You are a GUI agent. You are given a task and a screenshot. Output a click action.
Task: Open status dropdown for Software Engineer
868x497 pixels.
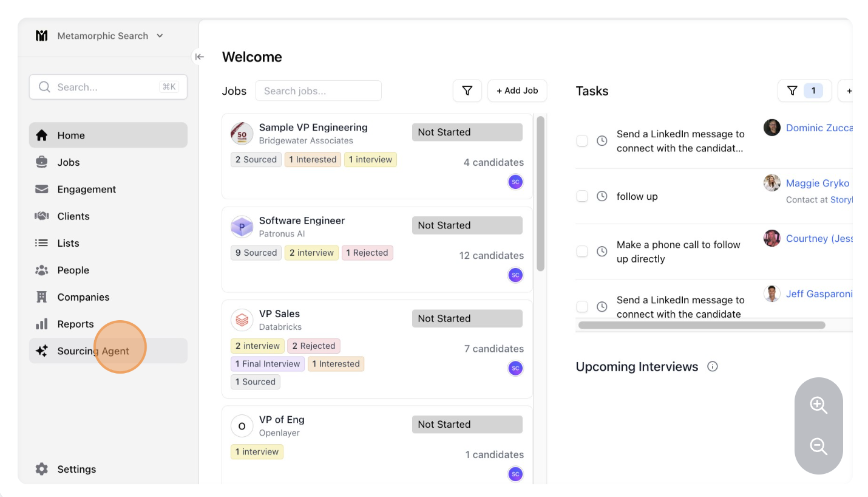(467, 225)
